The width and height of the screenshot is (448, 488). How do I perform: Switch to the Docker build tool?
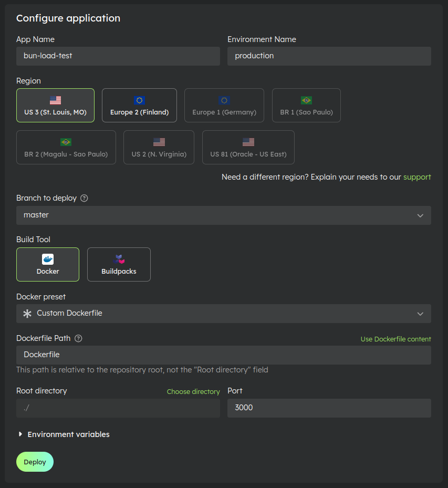pyautogui.click(x=47, y=264)
